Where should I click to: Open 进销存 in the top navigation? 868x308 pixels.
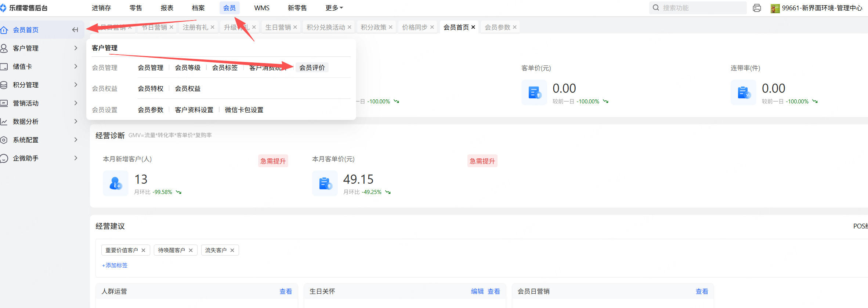click(101, 8)
